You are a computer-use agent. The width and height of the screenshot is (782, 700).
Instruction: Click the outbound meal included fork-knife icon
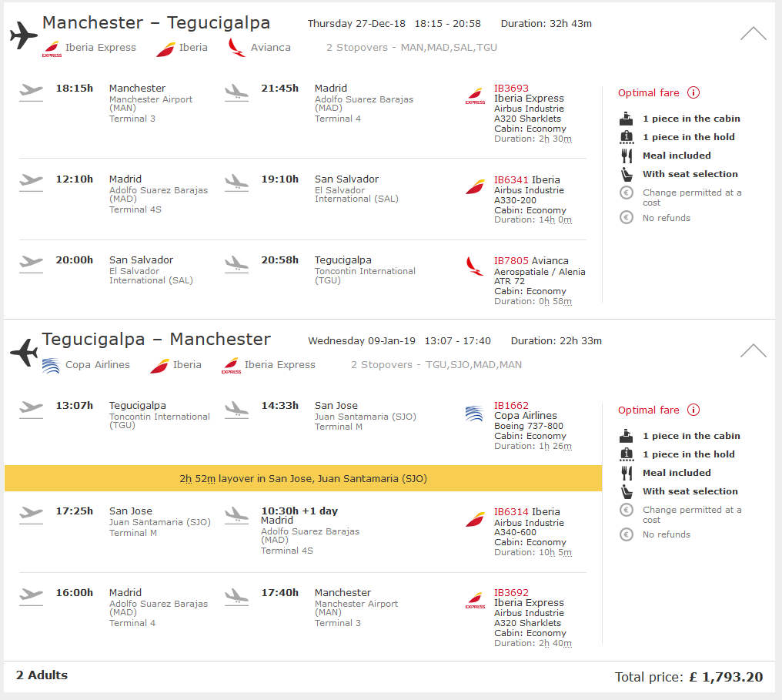pos(627,156)
